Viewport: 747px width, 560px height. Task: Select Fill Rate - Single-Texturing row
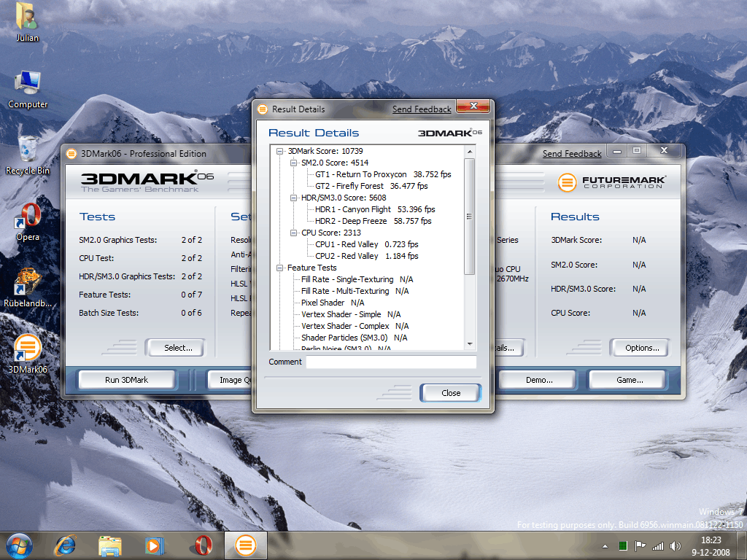357,279
